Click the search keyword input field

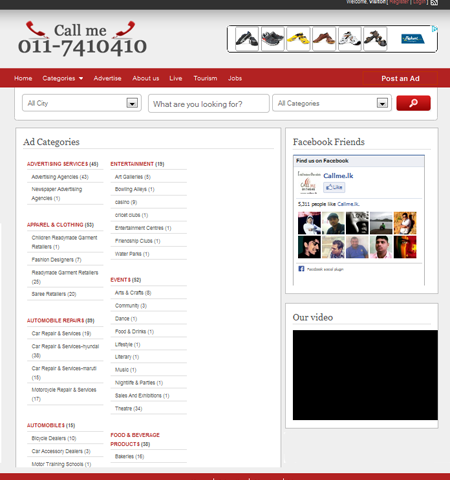tap(209, 104)
